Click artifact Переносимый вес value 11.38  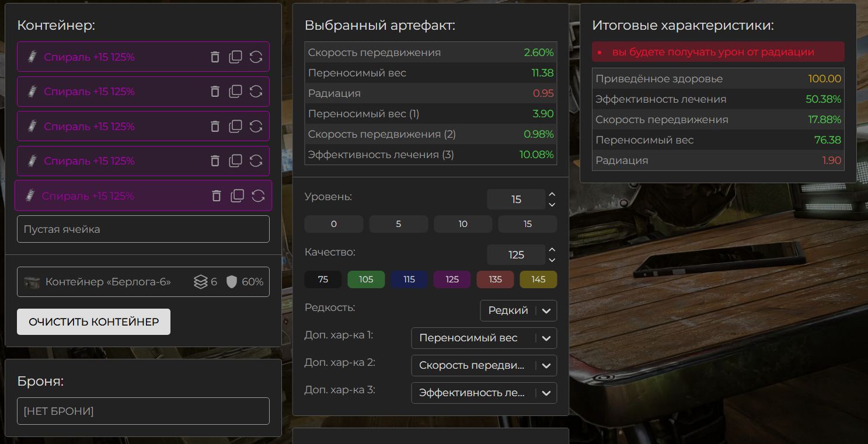(542, 73)
